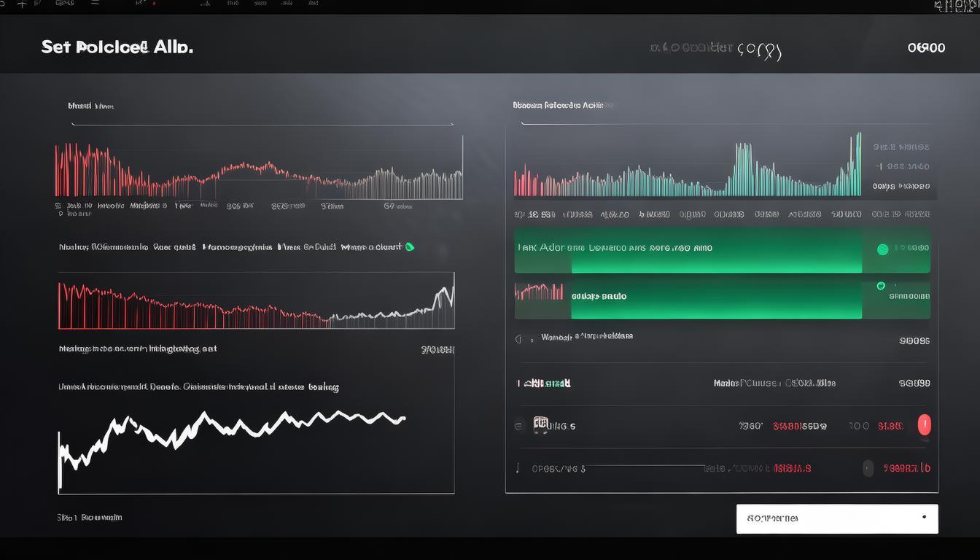This screenshot has width=980, height=560.
Task: Click the square badge icon in the third list row
Action: (x=540, y=424)
